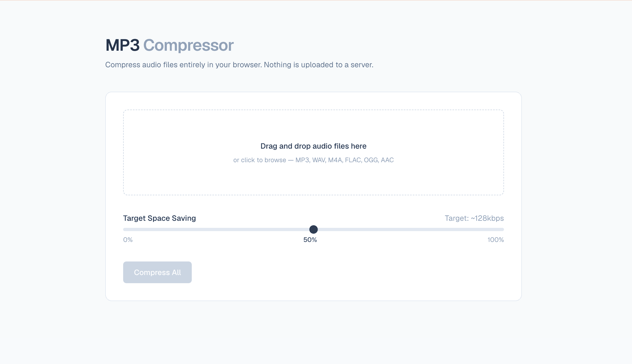
Task: Click the '100%' slider label
Action: click(x=496, y=240)
